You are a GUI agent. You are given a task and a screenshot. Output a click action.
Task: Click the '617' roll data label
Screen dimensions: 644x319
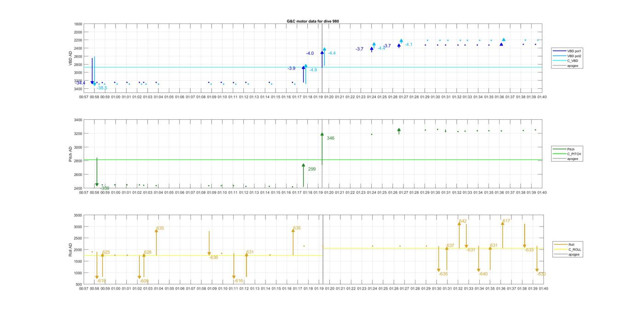coord(506,221)
